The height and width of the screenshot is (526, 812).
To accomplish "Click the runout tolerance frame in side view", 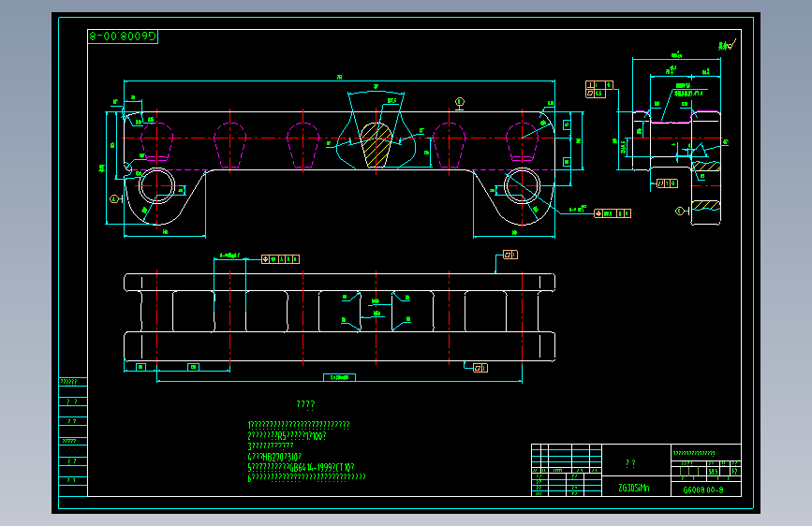I will pyautogui.click(x=667, y=183).
